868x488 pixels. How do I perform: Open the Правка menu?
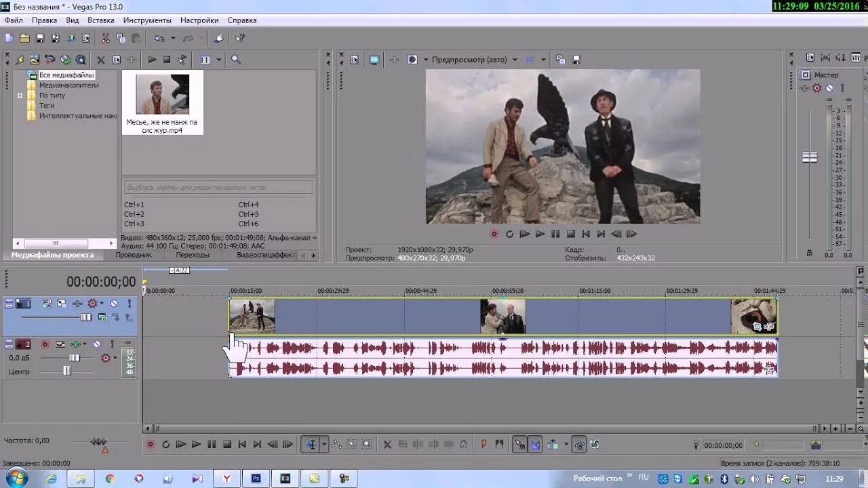coord(44,20)
